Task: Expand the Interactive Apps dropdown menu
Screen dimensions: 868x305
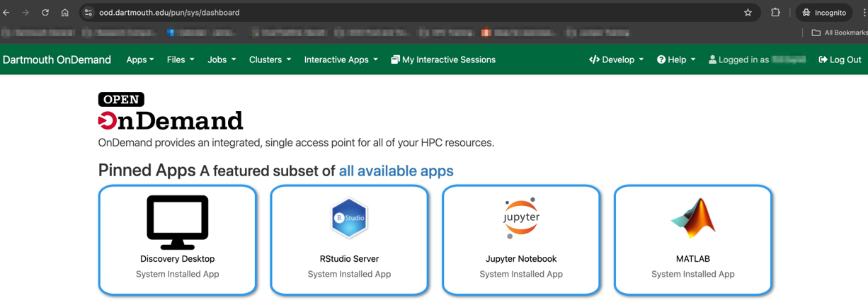Action: 341,59
